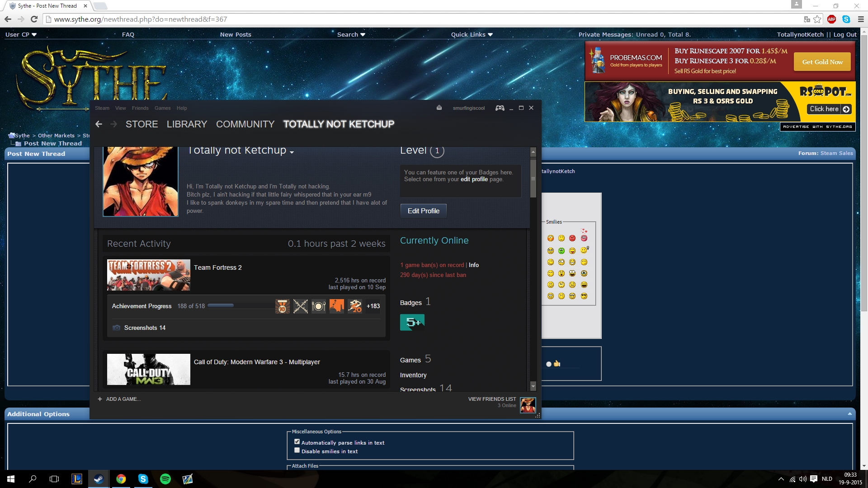Open the Windows search magnifier
868x488 pixels.
[x=33, y=479]
